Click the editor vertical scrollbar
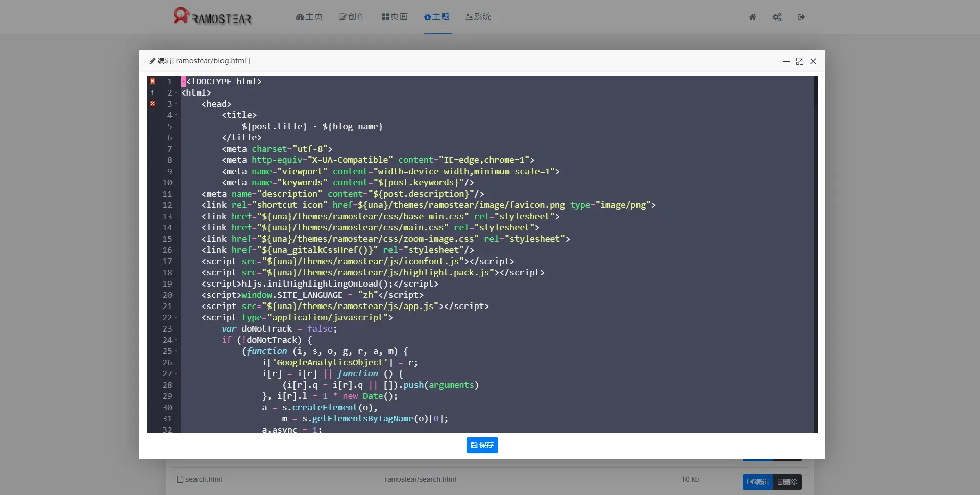The height and width of the screenshot is (495, 980). [815, 254]
